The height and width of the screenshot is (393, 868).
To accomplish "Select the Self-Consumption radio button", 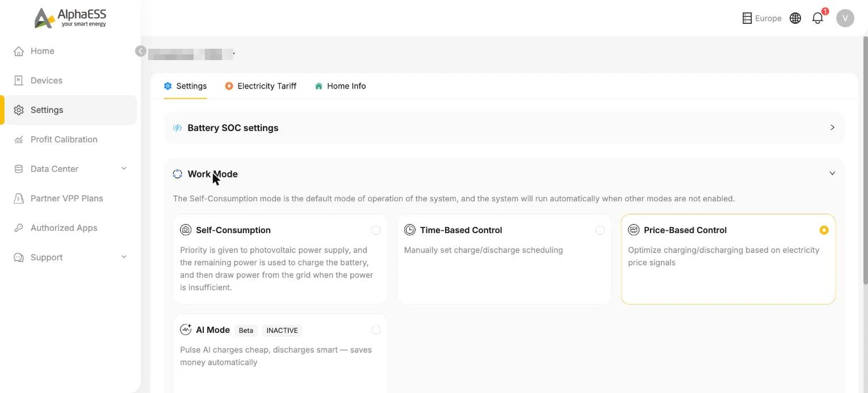I will click(376, 230).
